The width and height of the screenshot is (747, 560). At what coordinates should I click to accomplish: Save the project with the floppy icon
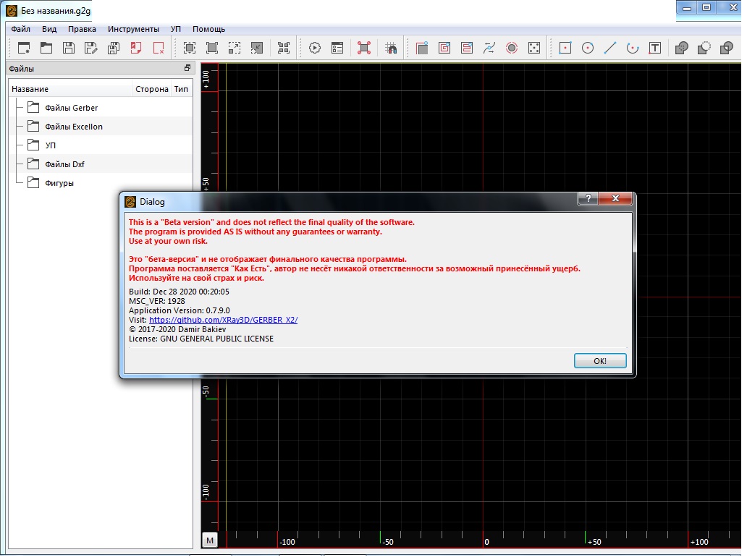69,48
